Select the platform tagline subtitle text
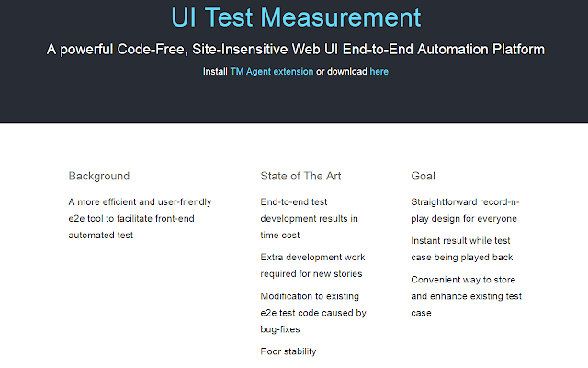The width and height of the screenshot is (588, 368). (296, 49)
